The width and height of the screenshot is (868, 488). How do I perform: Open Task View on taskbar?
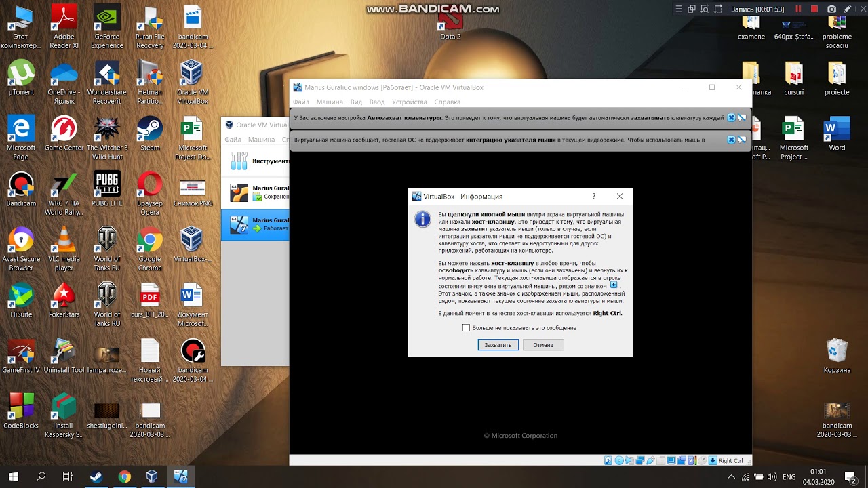pyautogui.click(x=68, y=477)
